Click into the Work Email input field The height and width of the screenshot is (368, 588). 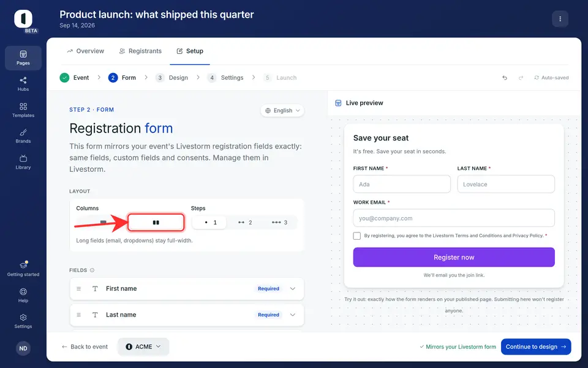point(454,218)
